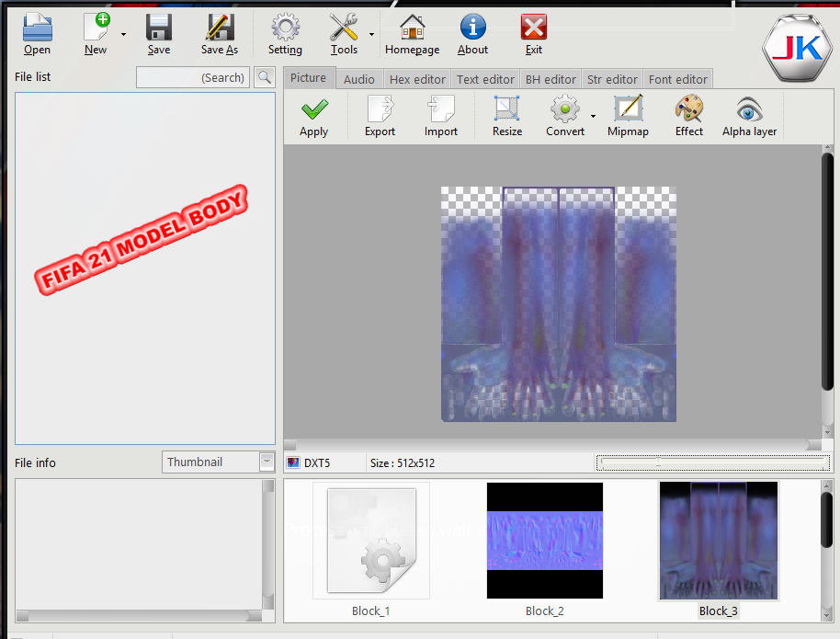This screenshot has width=840, height=639.
Task: Click the DXT5 format icon
Action: [x=293, y=462]
